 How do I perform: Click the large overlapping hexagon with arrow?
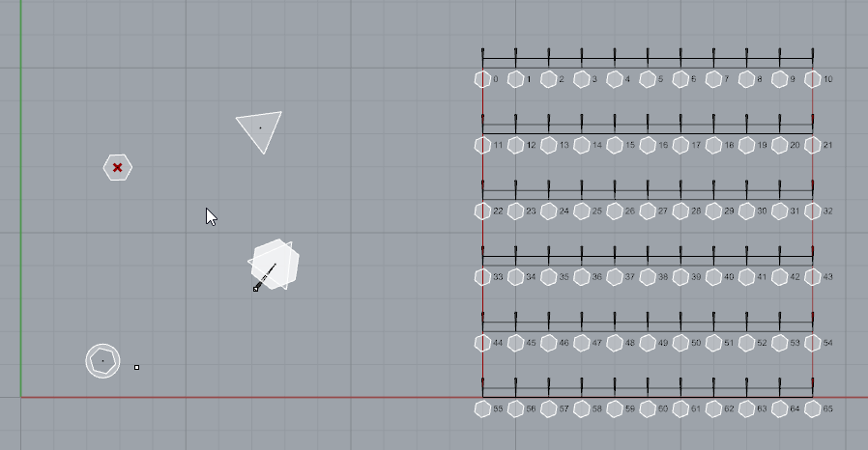(x=274, y=265)
